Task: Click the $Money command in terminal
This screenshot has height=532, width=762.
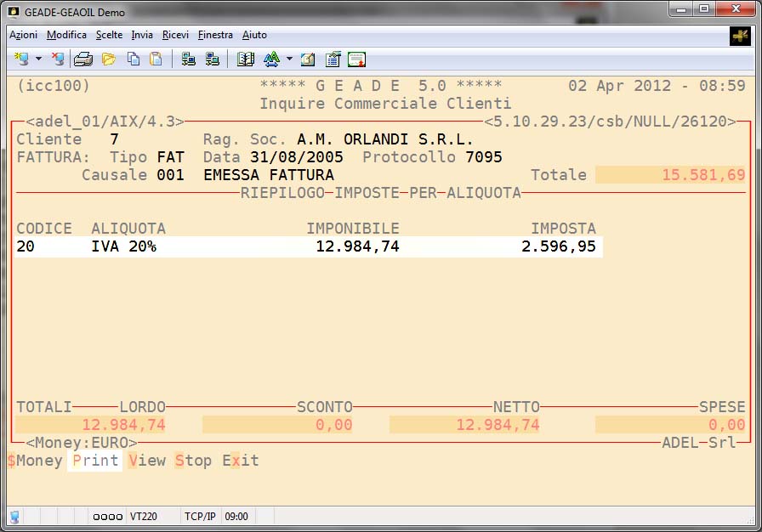Action: click(35, 461)
